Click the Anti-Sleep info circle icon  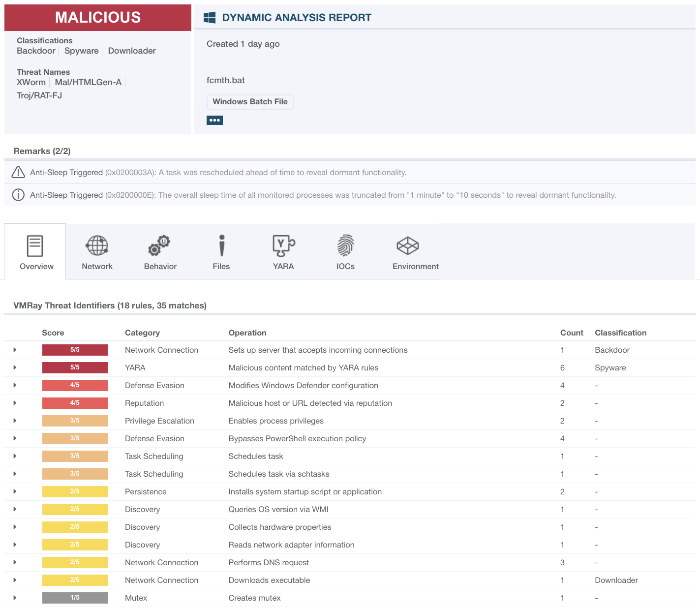click(18, 195)
